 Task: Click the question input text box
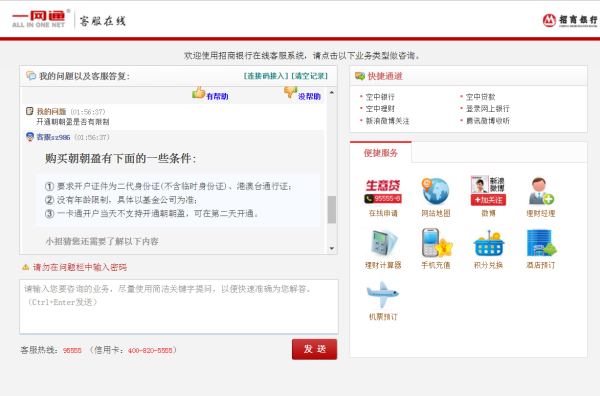[x=179, y=306]
